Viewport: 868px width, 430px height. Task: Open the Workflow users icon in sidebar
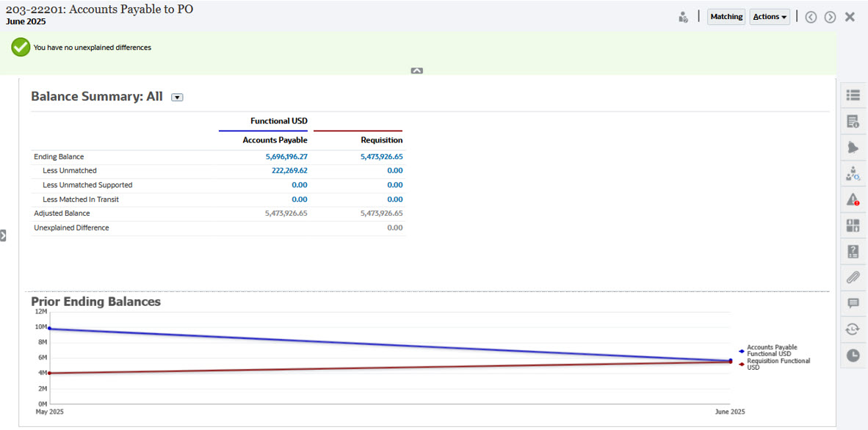[853, 174]
